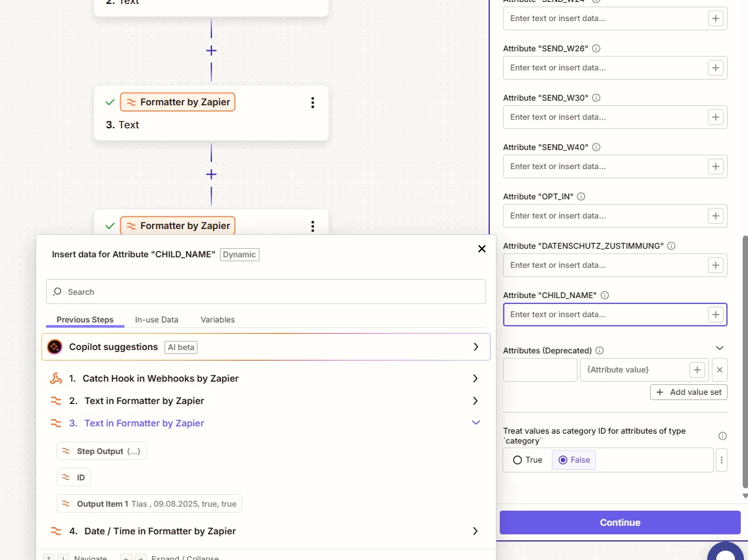This screenshot has width=748, height=560.
Task: Select the True radio option
Action: 527,460
